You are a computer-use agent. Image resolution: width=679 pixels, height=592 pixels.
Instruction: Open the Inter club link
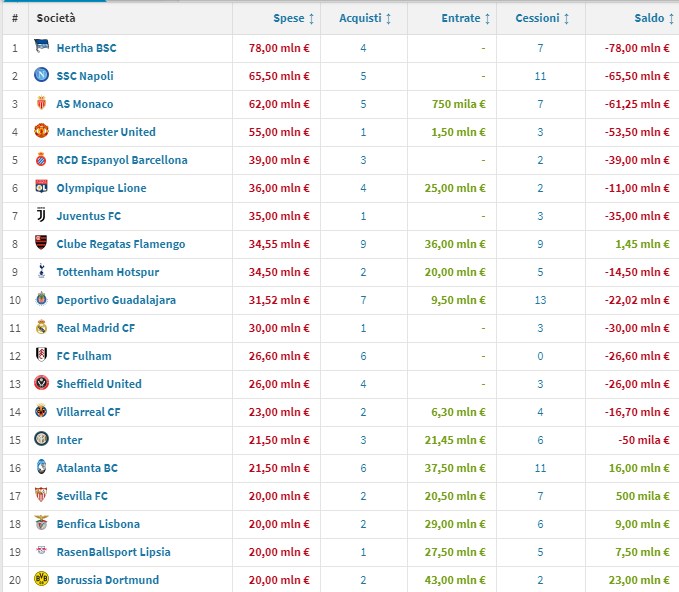click(69, 440)
